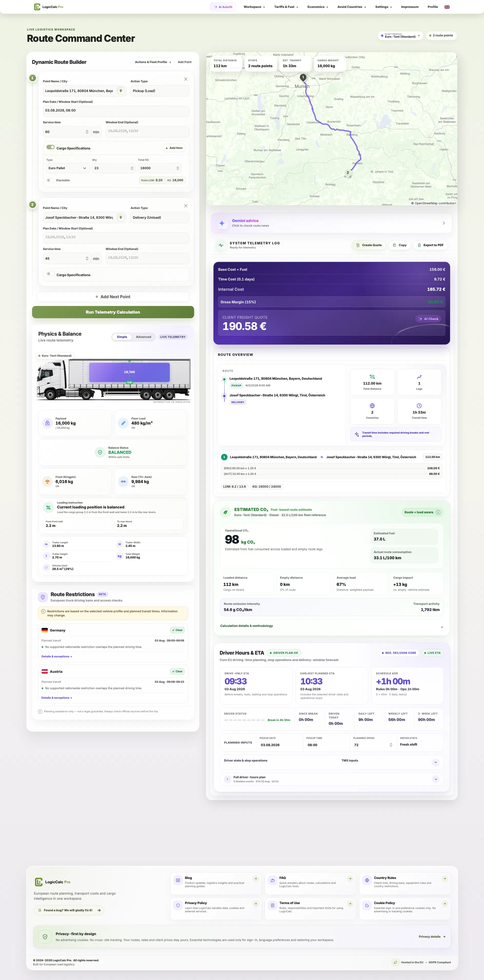484x980 pixels.
Task: Click the Floor Load icon
Action: click(123, 423)
